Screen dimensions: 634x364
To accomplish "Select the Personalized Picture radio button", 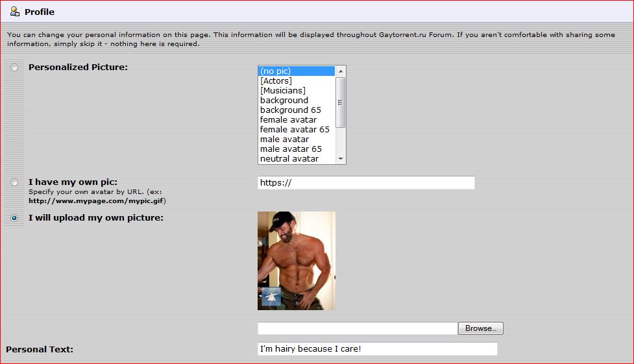I will 14,67.
